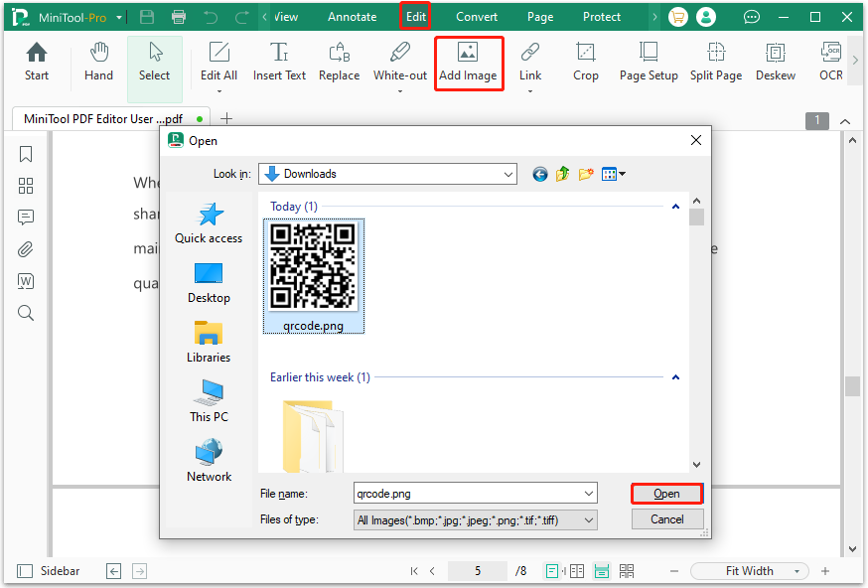Open the View Menu dropdown arrow
This screenshot has width=868, height=588.
coord(623,174)
